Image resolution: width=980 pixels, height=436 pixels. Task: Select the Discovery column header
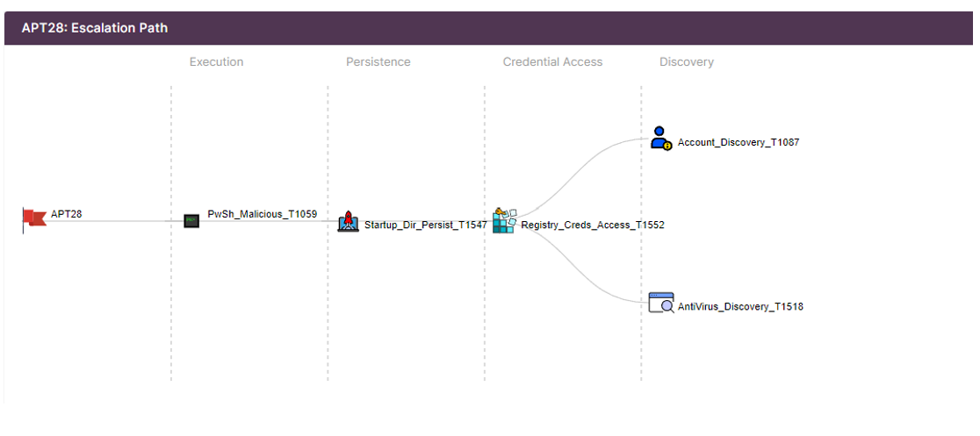click(687, 62)
